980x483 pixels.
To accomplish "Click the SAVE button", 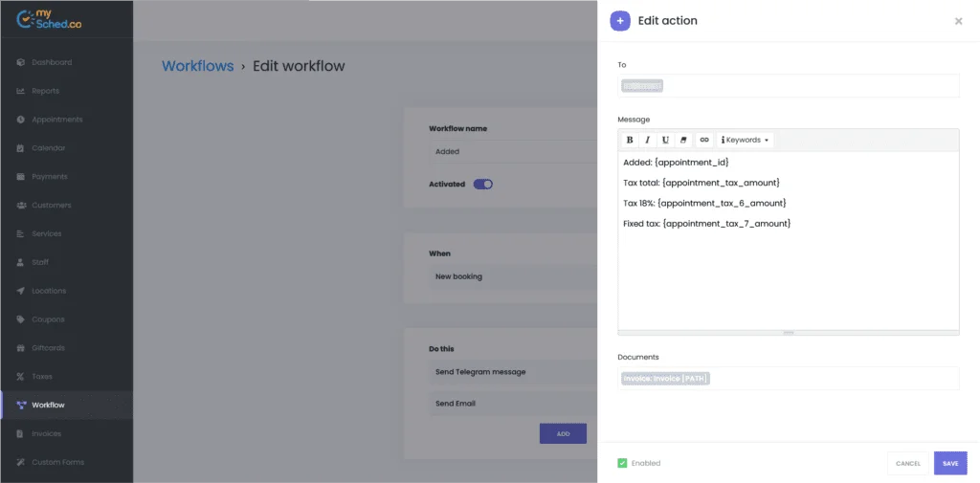I will (x=950, y=464).
